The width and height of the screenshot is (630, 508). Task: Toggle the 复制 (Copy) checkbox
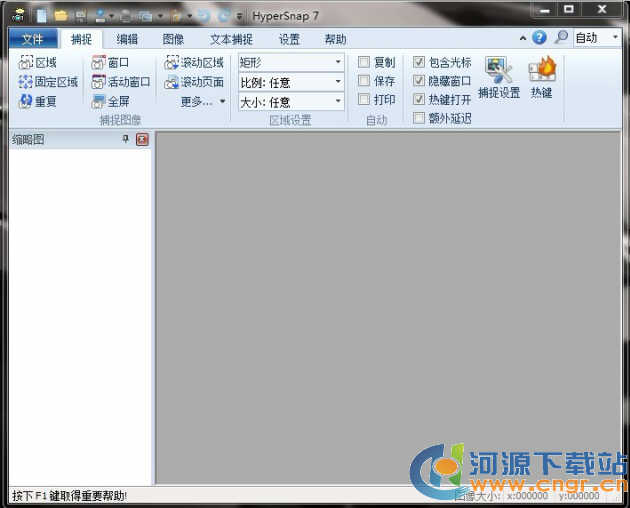364,62
